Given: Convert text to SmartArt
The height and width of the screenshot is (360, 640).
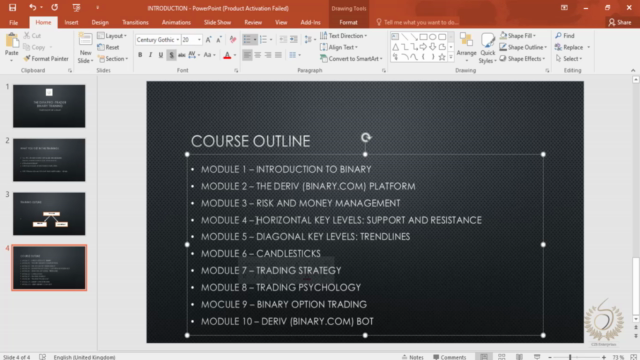Looking at the screenshot, I should coord(351,59).
